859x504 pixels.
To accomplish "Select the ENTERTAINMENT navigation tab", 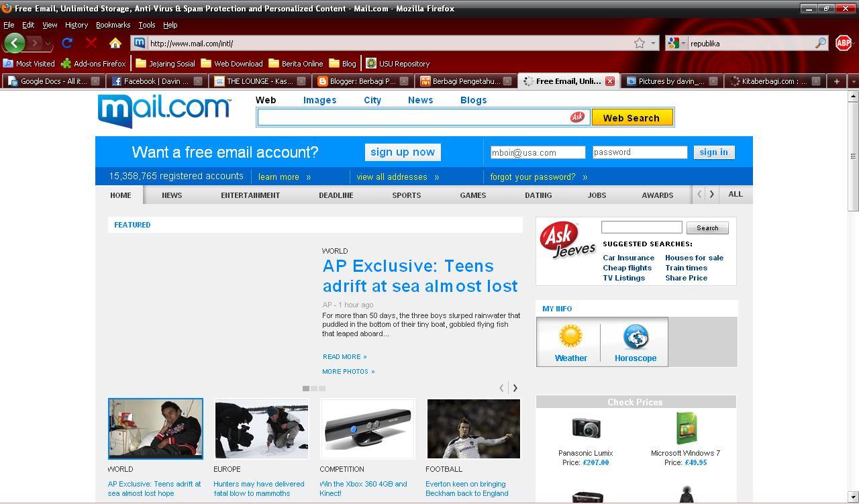I will click(250, 195).
